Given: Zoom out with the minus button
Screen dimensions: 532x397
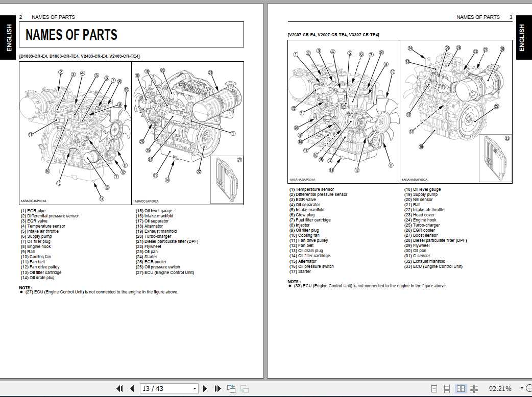Looking at the screenshot, I should (x=530, y=388).
